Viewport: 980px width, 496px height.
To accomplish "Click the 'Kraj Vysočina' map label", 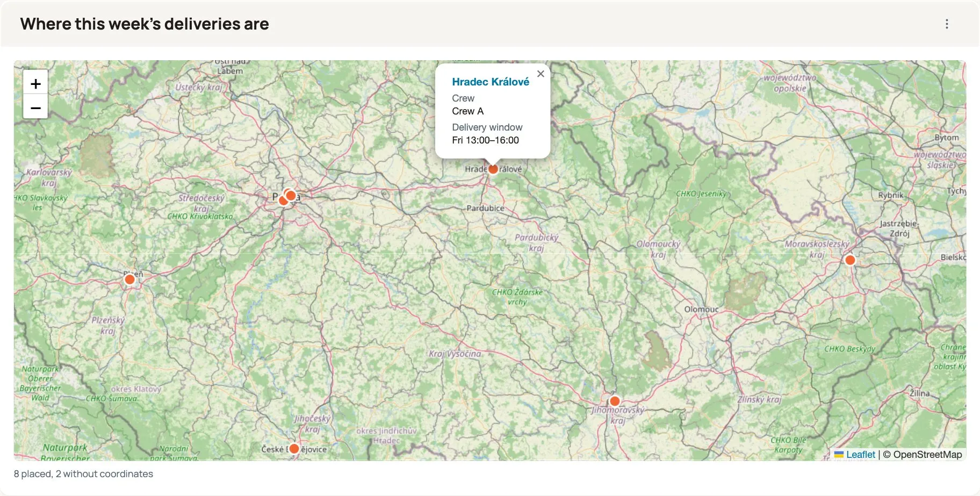I will click(x=455, y=354).
